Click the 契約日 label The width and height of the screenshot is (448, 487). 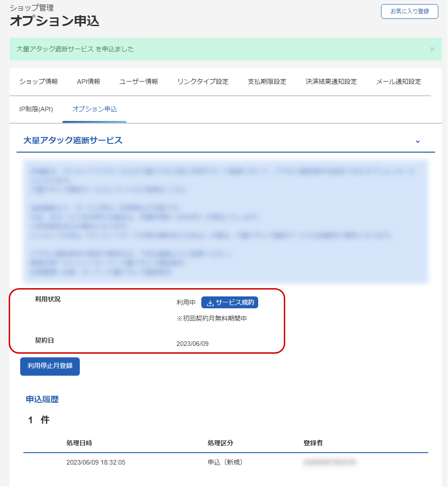coord(44,340)
